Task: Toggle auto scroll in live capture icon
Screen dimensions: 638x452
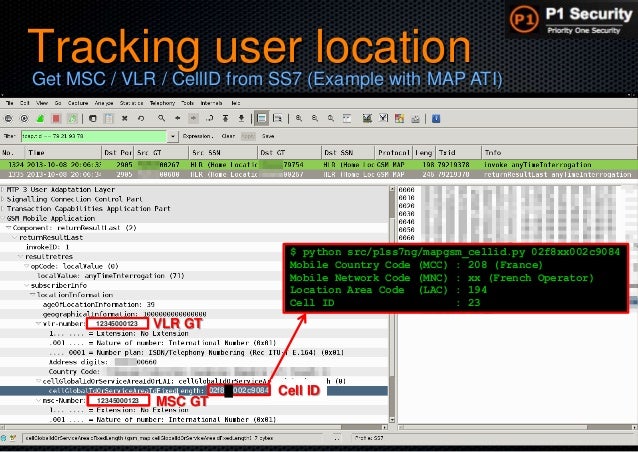Action: [278, 118]
